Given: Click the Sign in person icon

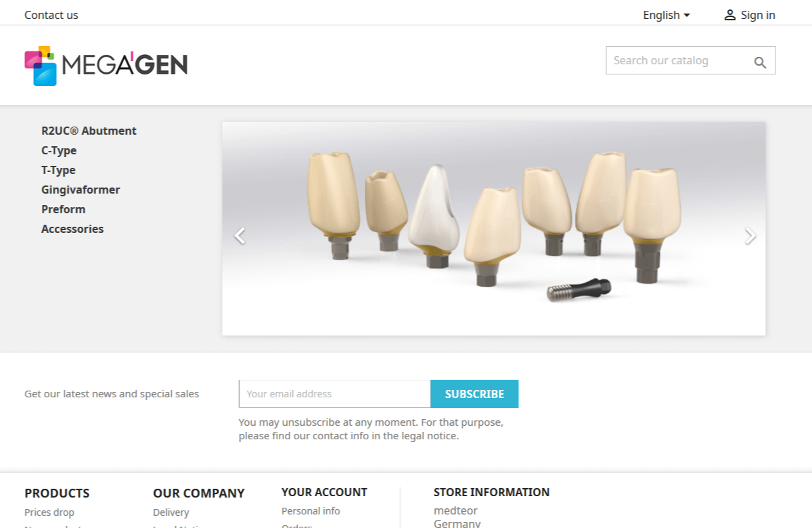Looking at the screenshot, I should click(x=729, y=15).
